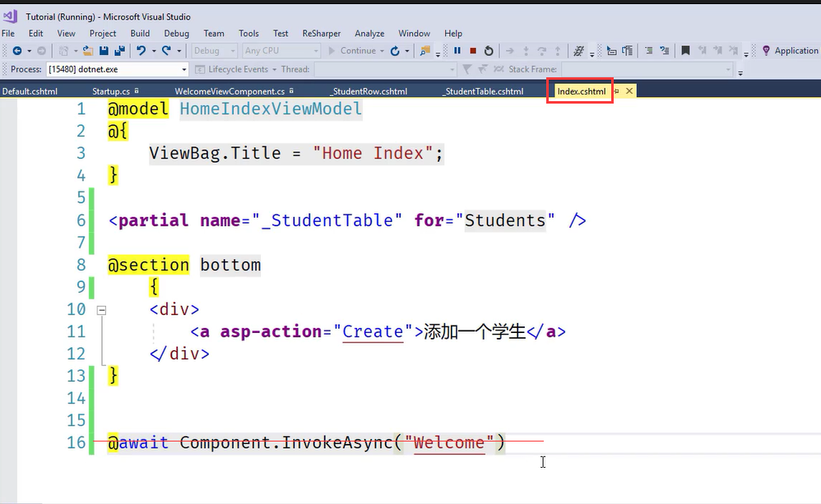The width and height of the screenshot is (821, 504).
Task: Switch to the Default.cshtml tab
Action: click(30, 91)
